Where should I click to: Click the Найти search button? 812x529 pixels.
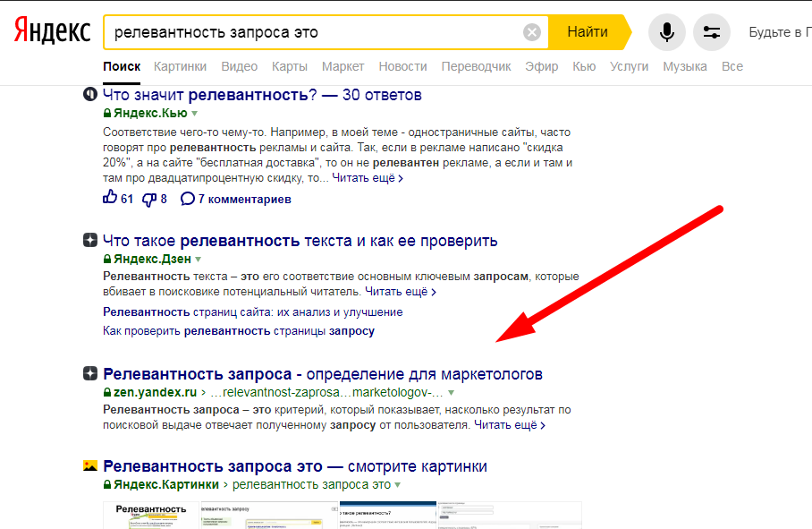[x=588, y=32]
